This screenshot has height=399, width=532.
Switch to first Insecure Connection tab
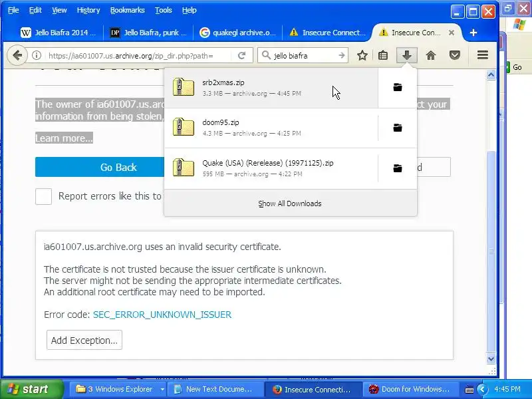click(327, 33)
